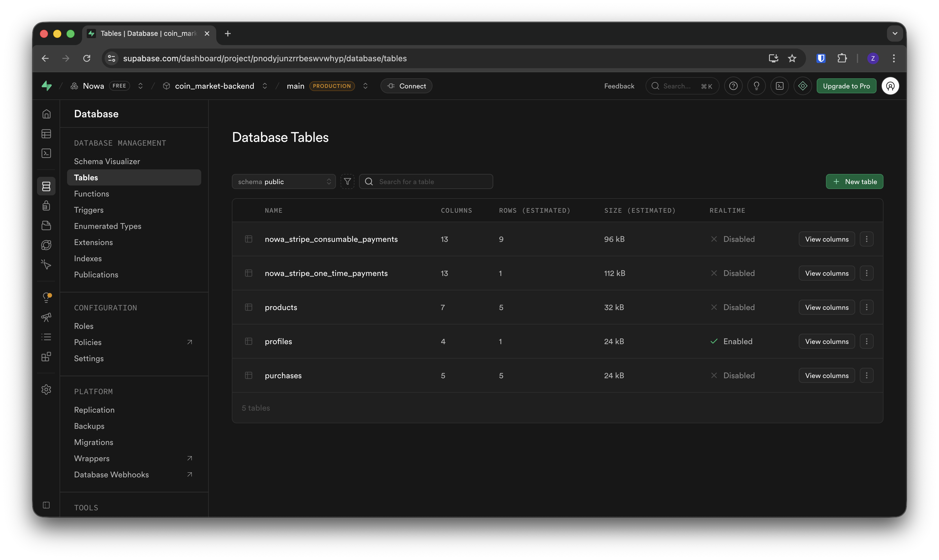939x560 pixels.
Task: Bookmark page with the star icon
Action: pyautogui.click(x=792, y=58)
